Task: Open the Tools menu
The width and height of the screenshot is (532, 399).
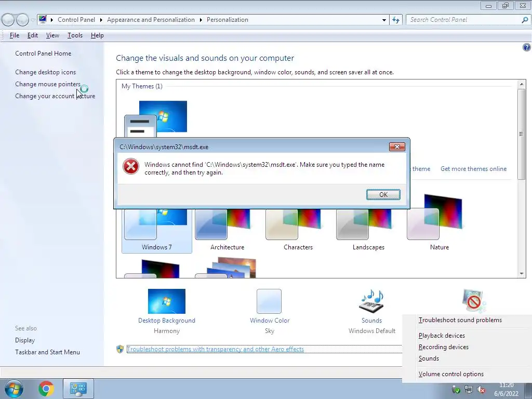Action: 75,35
